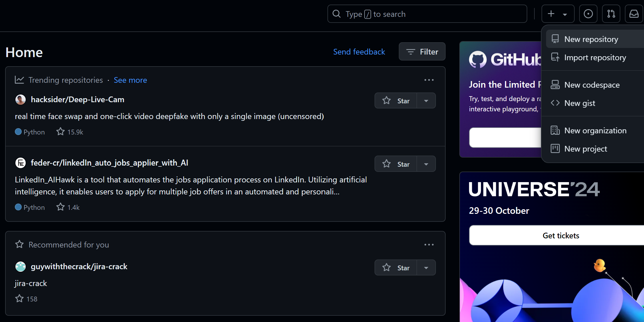Click the 15.9k star count

point(75,132)
